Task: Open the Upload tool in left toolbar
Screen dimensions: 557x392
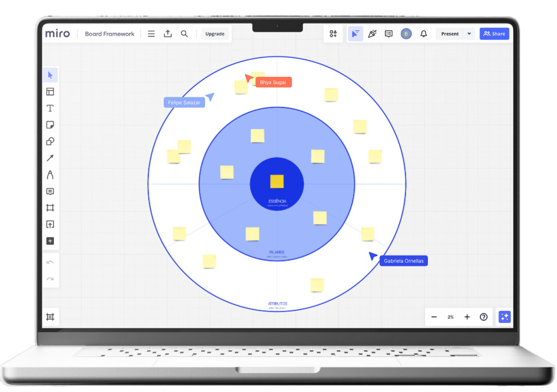Action: 50,224
